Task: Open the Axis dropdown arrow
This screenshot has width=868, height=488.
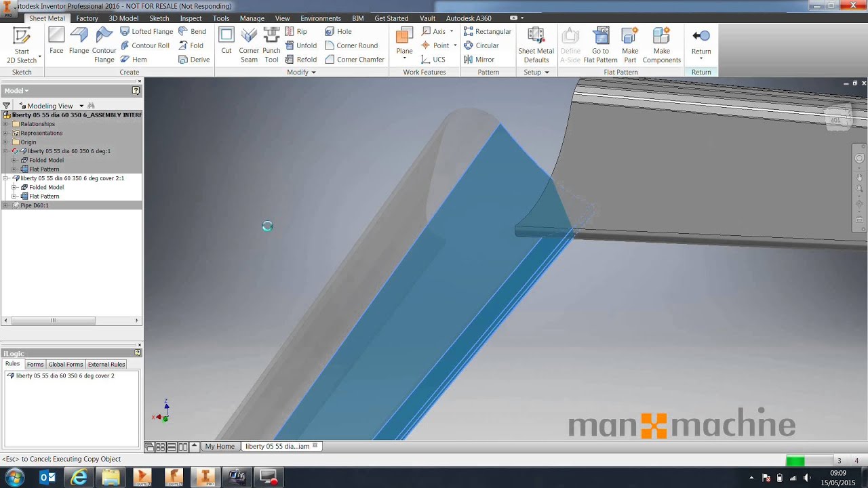Action: pyautogui.click(x=452, y=31)
